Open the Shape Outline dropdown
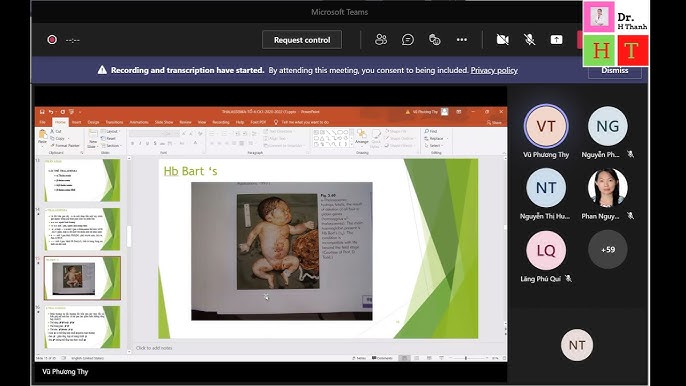Screen dimensions: 686x386 tap(399, 138)
